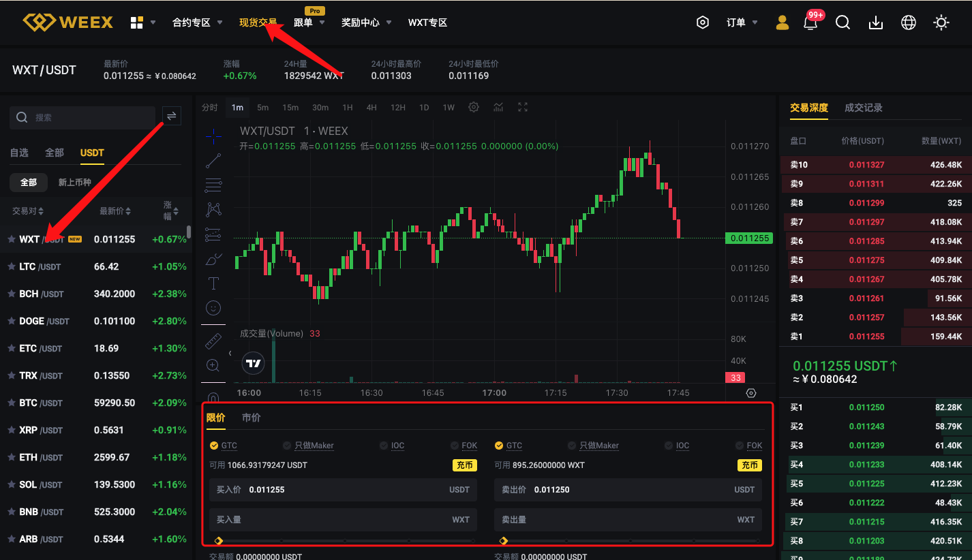Select the emoji icon tool
This screenshot has width=972, height=560.
point(213,308)
